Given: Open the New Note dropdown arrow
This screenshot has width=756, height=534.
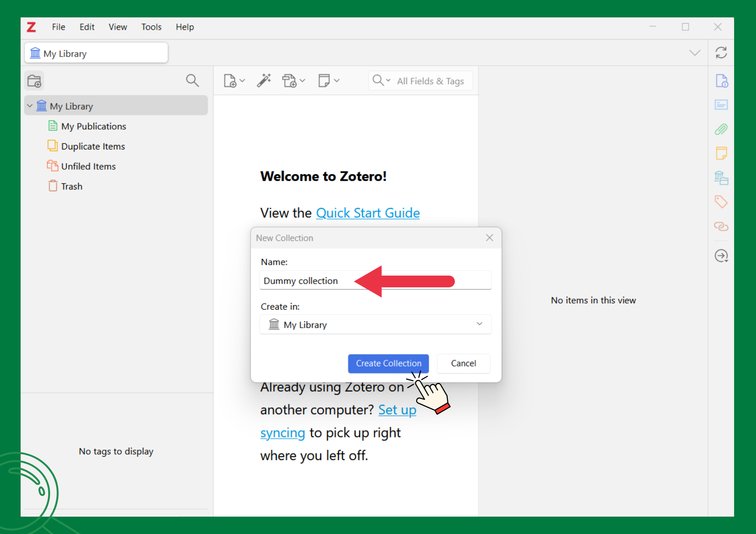Looking at the screenshot, I should click(x=337, y=81).
